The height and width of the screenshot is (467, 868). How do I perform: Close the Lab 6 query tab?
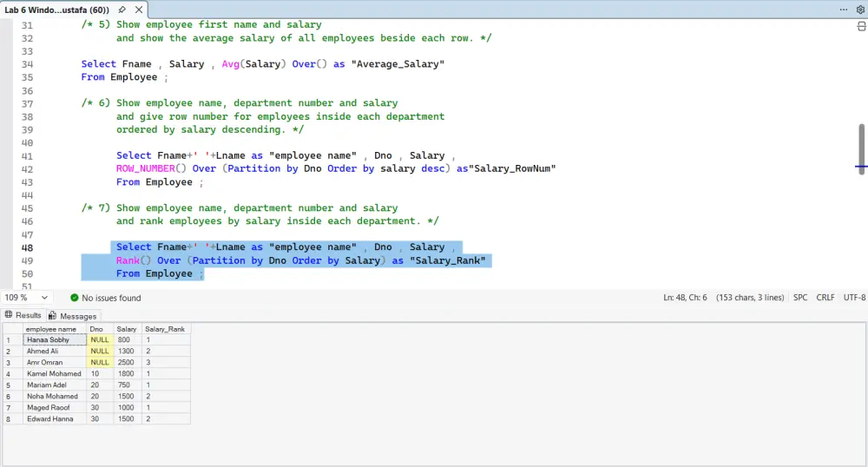coord(139,10)
